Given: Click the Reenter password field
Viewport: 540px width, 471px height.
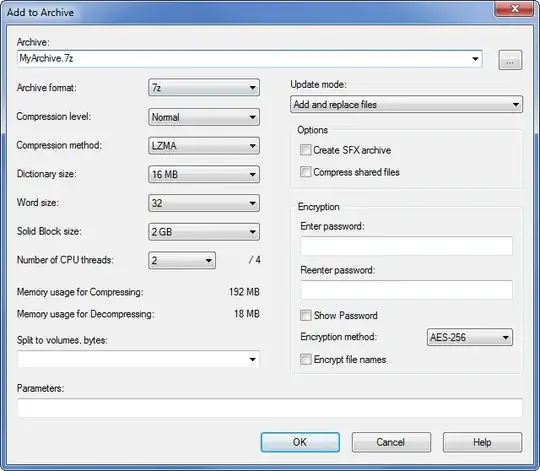Looking at the screenshot, I should coord(406,290).
